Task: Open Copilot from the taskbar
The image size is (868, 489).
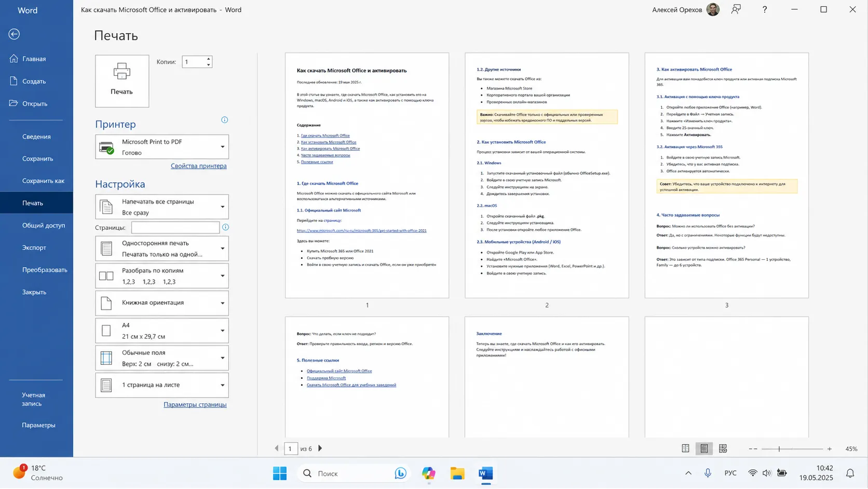Action: click(x=429, y=473)
